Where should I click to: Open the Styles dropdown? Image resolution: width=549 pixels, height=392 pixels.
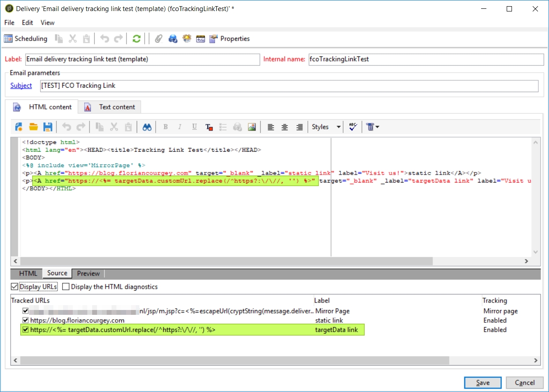click(x=326, y=127)
